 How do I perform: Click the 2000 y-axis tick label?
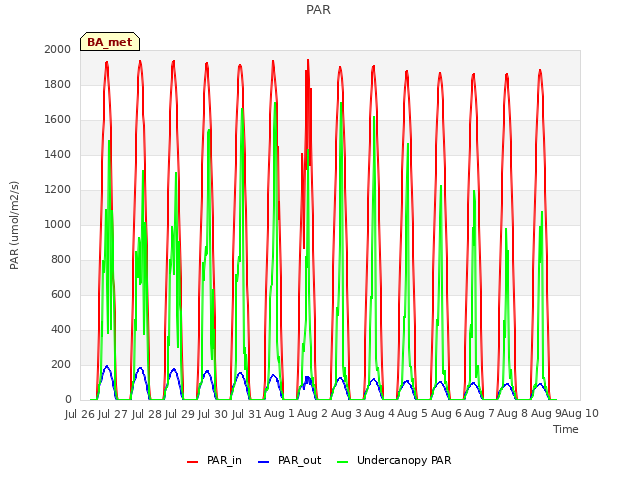click(58, 49)
